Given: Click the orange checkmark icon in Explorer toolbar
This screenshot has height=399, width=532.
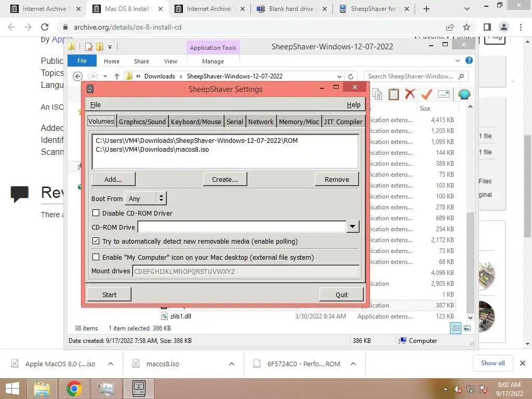Looking at the screenshot, I should pos(427,94).
